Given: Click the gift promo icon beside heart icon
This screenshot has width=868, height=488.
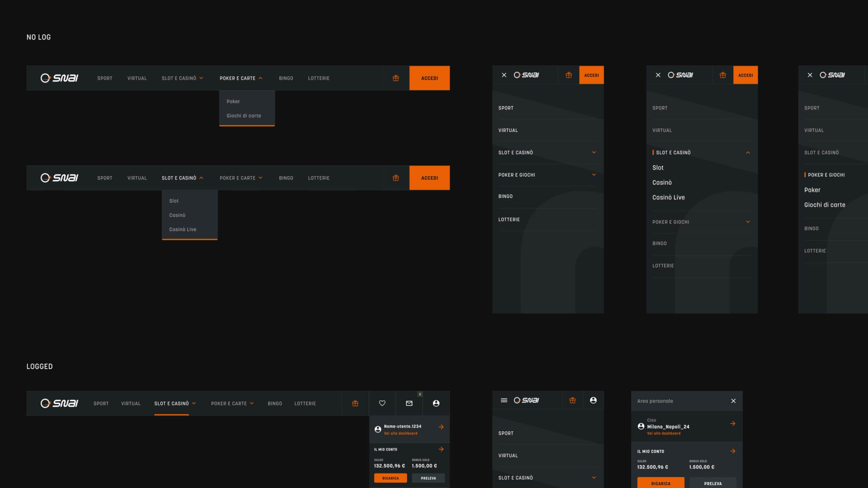Looking at the screenshot, I should pyautogui.click(x=355, y=403).
